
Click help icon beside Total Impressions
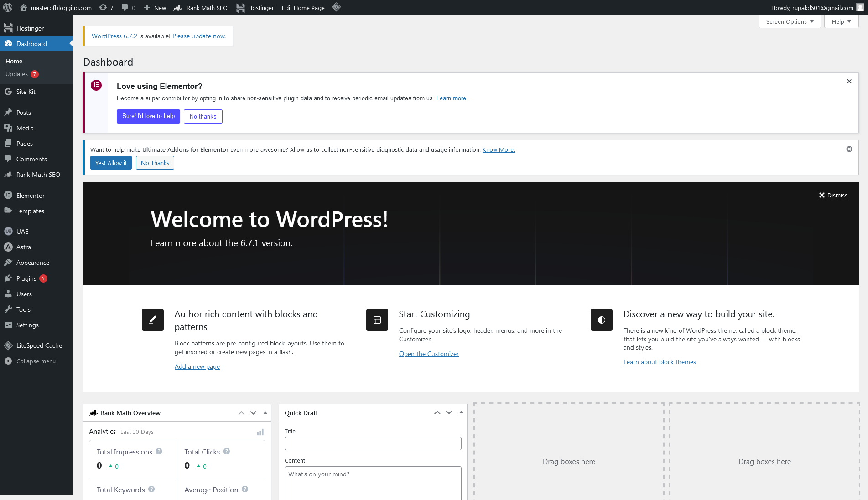(159, 451)
